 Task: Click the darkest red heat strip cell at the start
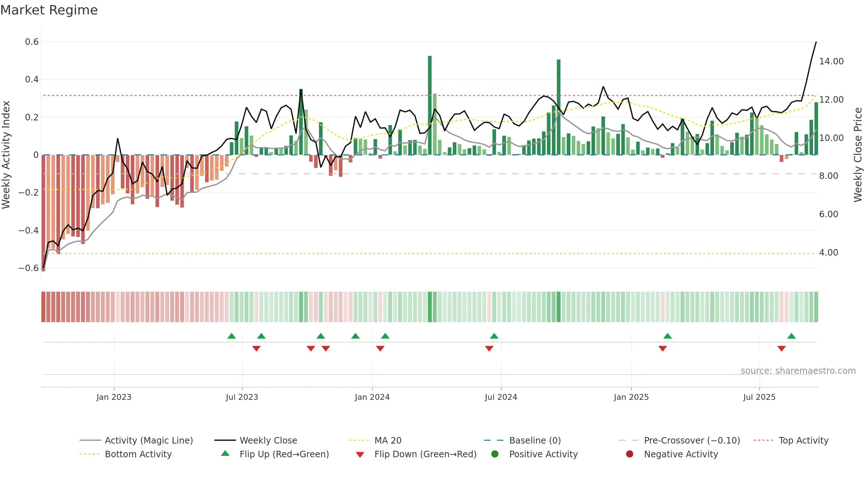43,307
